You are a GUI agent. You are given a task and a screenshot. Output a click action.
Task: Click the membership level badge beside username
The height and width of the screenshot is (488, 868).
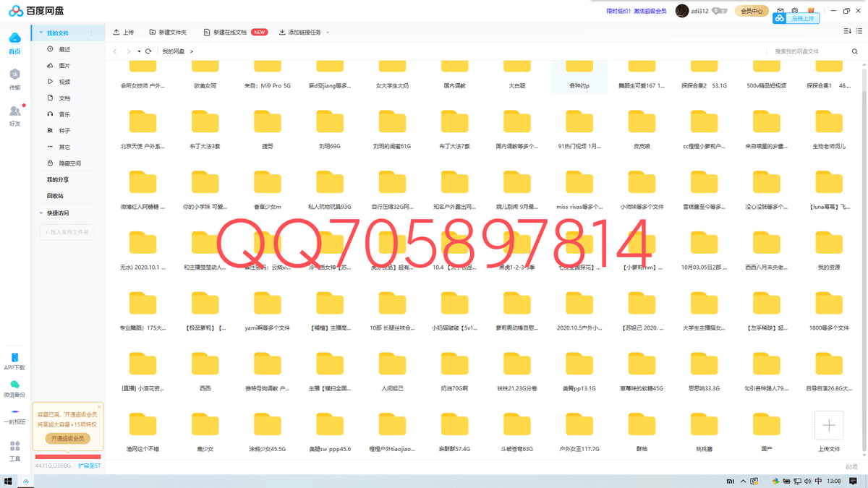719,11
